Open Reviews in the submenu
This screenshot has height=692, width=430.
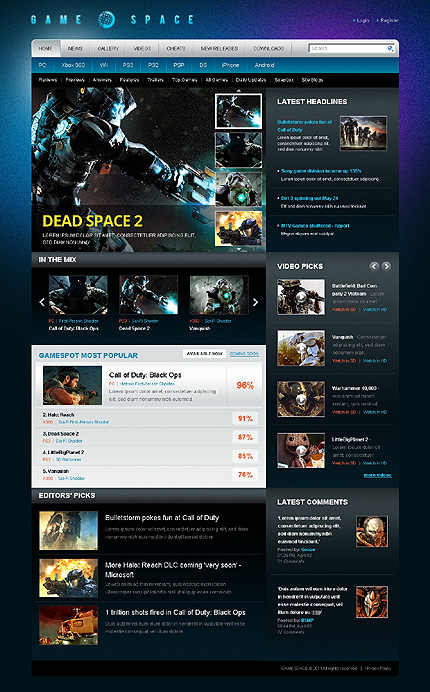point(48,80)
